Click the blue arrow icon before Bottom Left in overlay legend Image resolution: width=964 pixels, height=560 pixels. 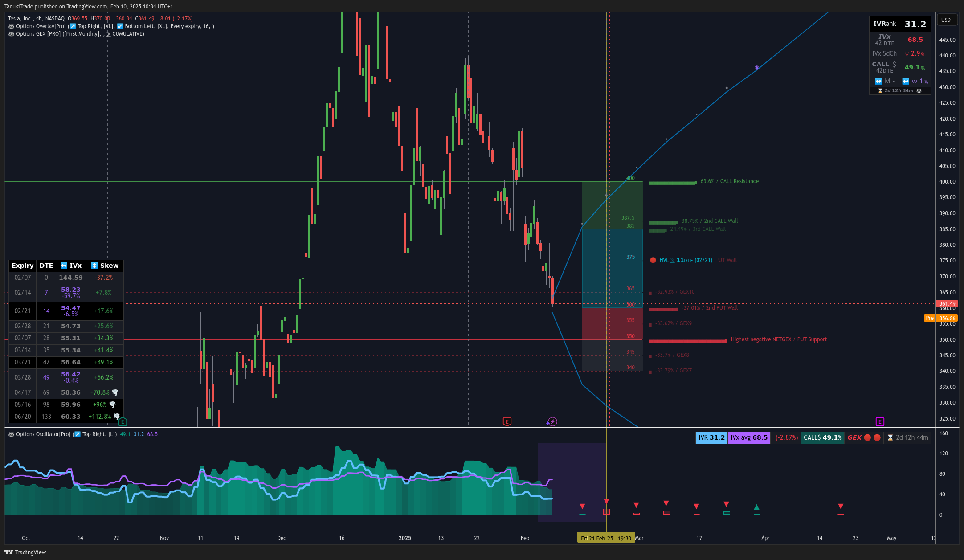(120, 26)
